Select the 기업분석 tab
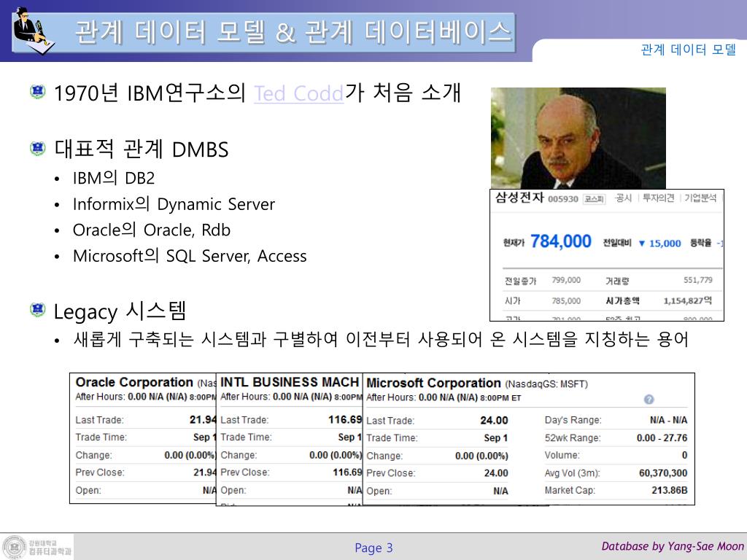 (700, 198)
